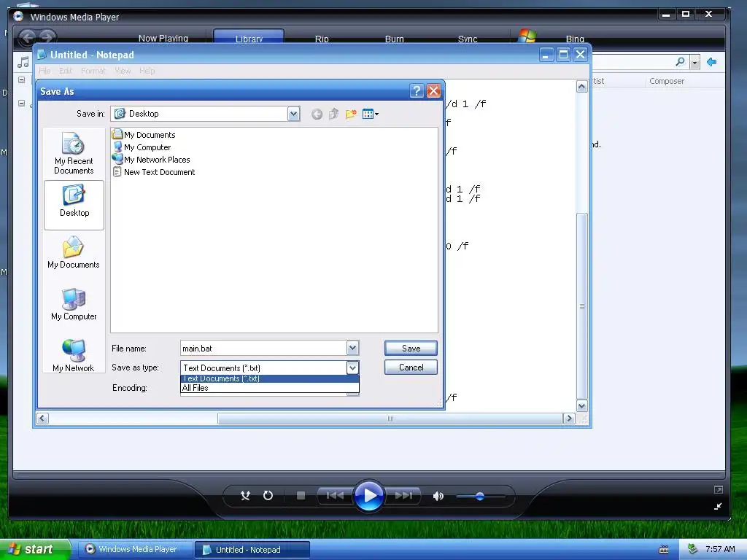
Task: Click the Save As help question-mark button
Action: [x=417, y=91]
